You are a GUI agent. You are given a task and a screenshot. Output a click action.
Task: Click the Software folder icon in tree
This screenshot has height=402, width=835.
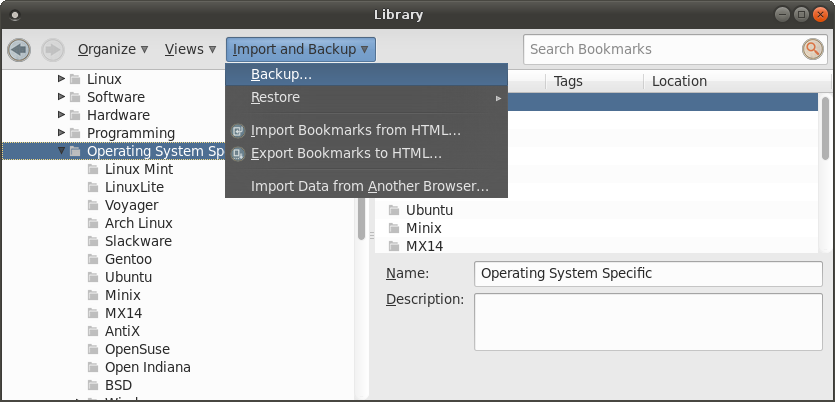tap(75, 97)
